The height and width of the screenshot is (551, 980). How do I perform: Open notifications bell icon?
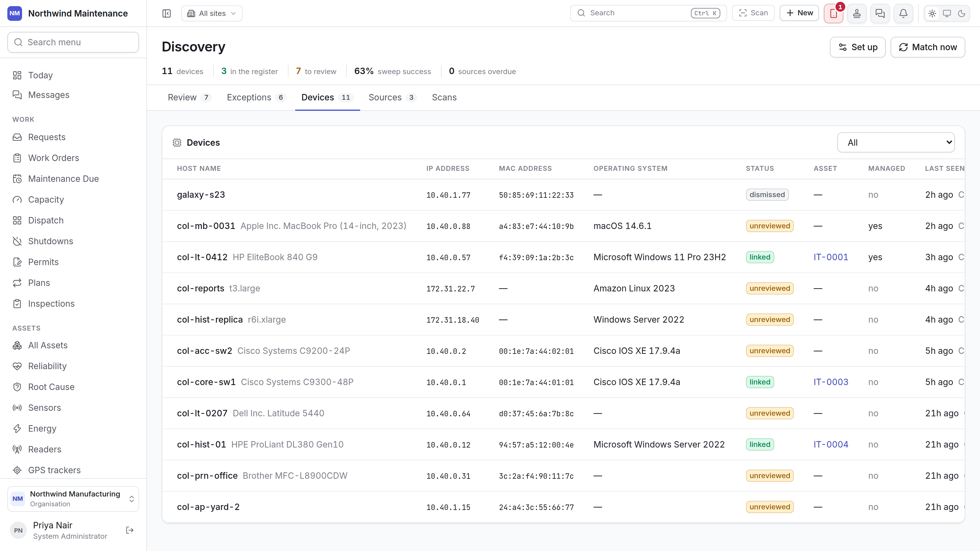pos(903,13)
